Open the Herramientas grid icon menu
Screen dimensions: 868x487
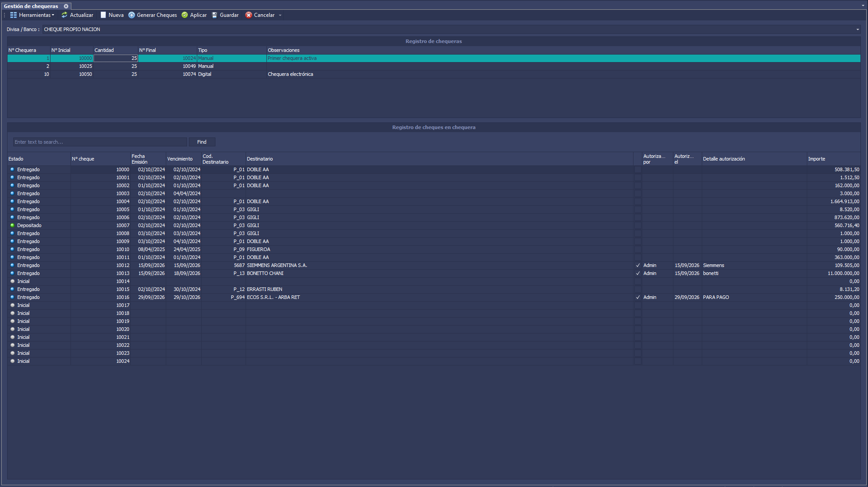(13, 15)
